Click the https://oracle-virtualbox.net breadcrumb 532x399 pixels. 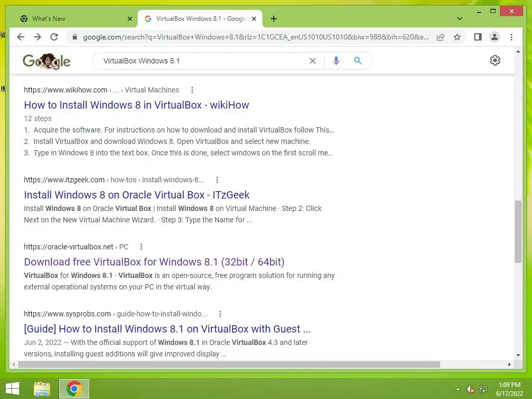(x=68, y=247)
